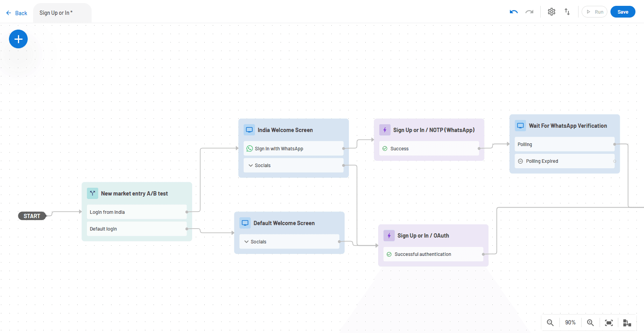Click the undo icon in the toolbar
The width and height of the screenshot is (644, 333).
(513, 12)
